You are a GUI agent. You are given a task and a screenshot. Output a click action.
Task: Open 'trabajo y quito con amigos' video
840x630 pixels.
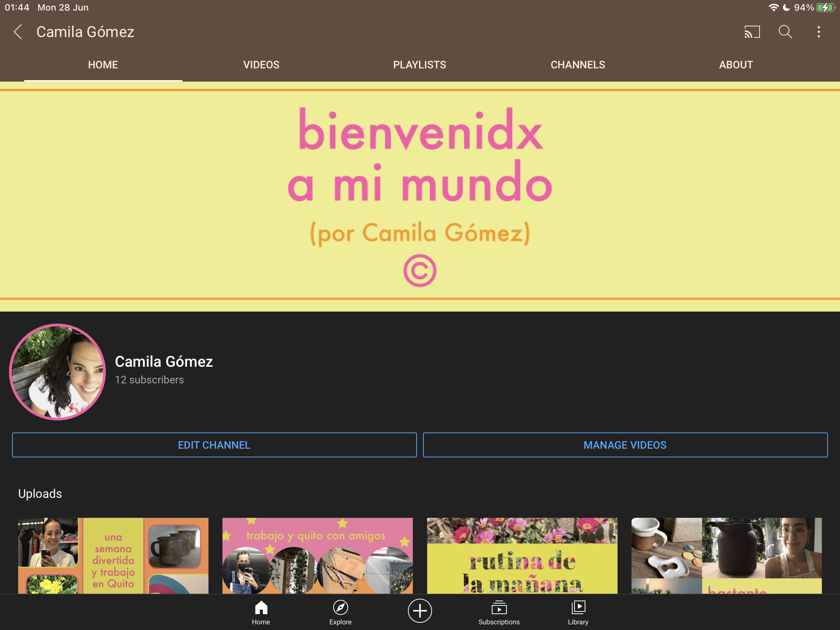318,556
